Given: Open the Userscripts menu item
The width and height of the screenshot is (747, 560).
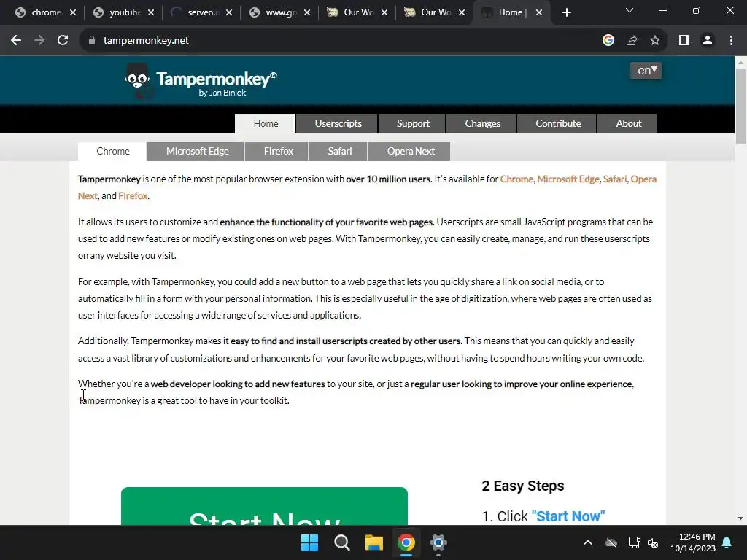Looking at the screenshot, I should click(338, 124).
